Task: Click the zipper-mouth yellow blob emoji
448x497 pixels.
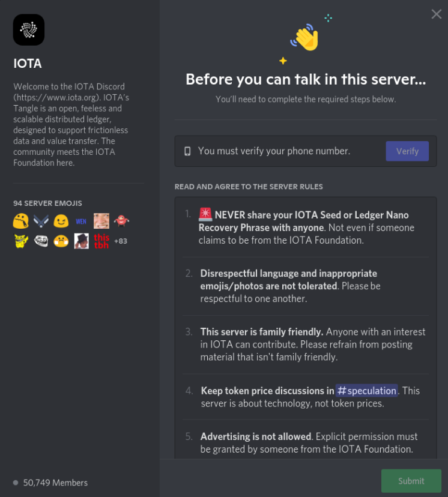Action: pyautogui.click(x=21, y=221)
